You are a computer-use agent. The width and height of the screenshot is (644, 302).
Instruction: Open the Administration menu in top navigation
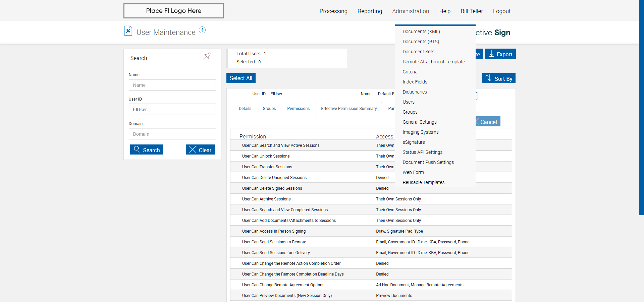coord(410,11)
